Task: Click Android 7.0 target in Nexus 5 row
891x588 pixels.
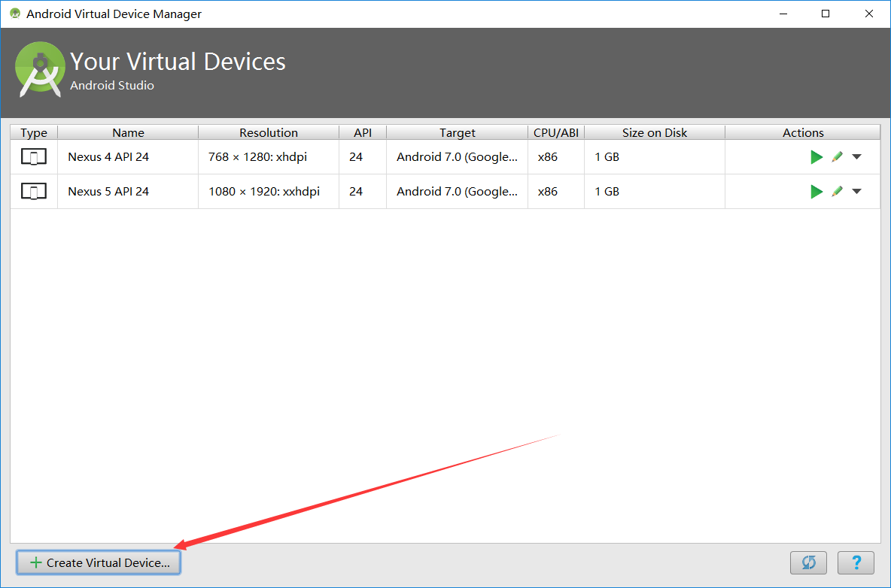Action: click(457, 191)
